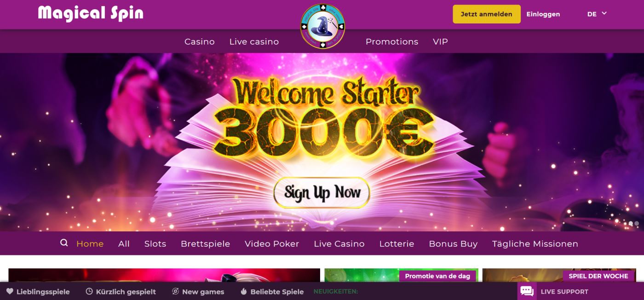Image resolution: width=644 pixels, height=300 pixels.
Task: Click the flame icon for Beliebte Spiele
Action: pos(244,291)
